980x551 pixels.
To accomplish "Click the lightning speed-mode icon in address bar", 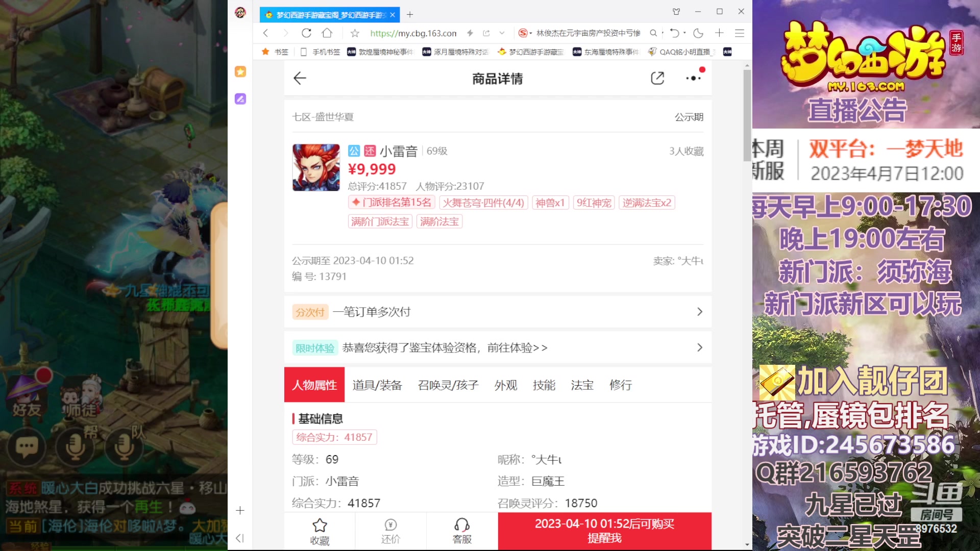I will [x=470, y=33].
